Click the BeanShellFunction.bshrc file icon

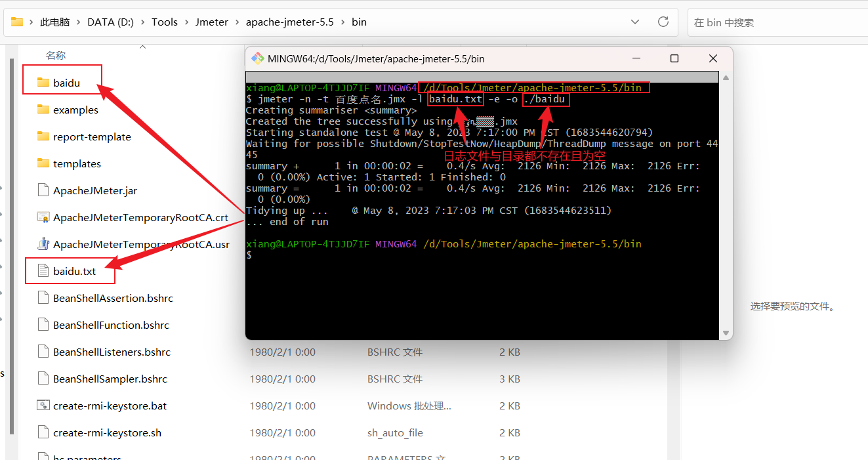[x=43, y=325]
